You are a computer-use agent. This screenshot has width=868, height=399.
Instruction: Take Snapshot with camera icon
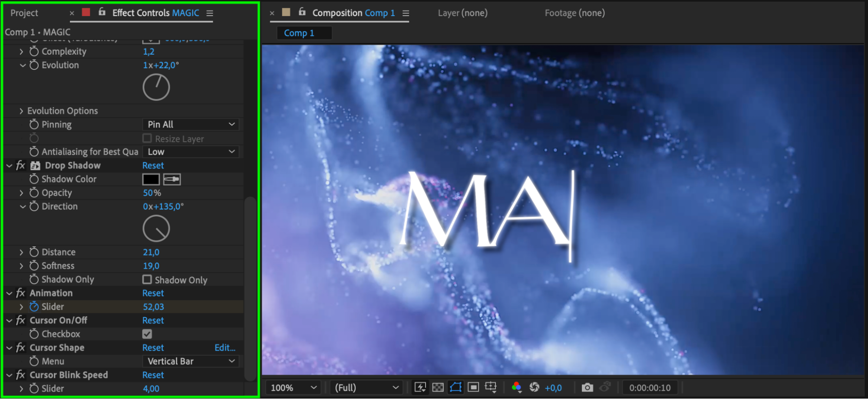click(x=587, y=387)
